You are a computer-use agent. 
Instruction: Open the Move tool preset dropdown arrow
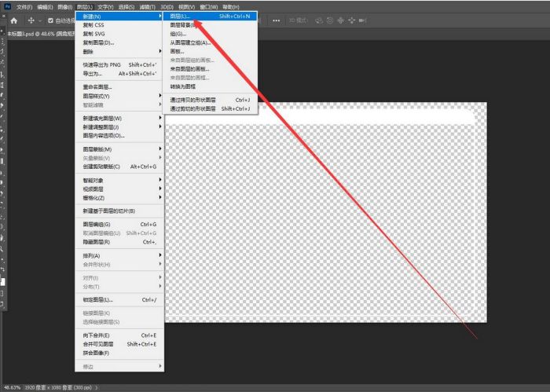point(39,21)
